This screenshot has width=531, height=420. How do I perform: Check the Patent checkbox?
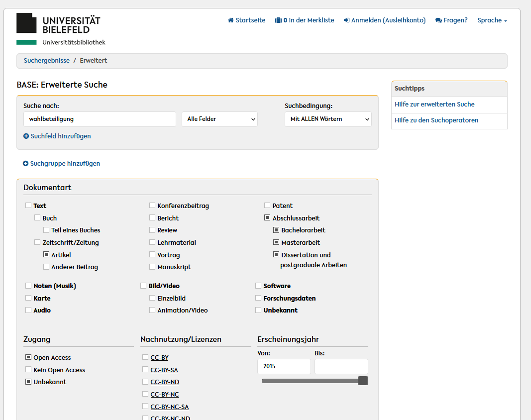[267, 205]
